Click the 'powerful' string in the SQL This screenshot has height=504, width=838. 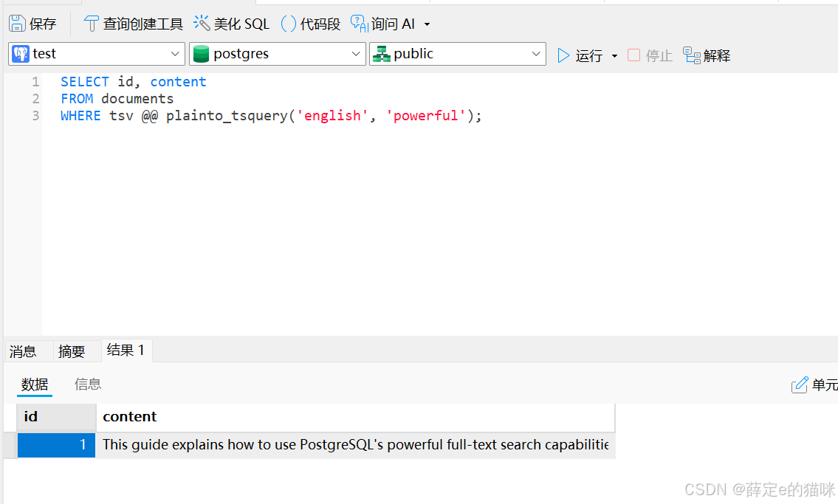click(x=425, y=116)
